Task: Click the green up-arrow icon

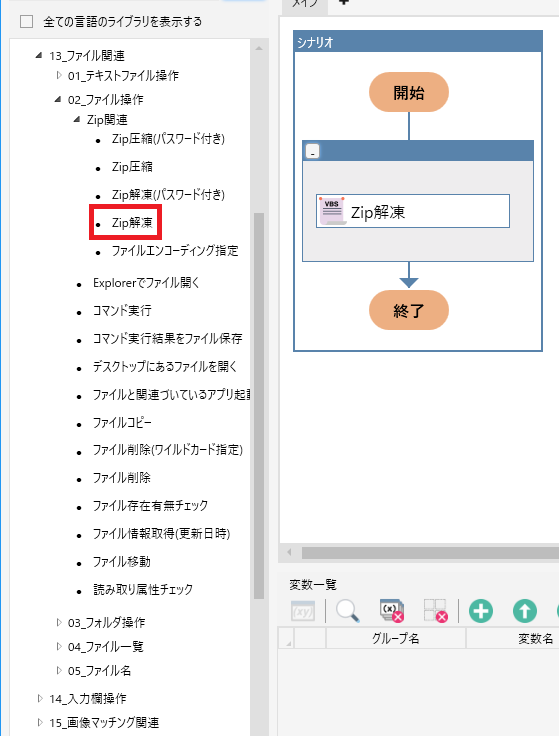Action: (525, 611)
